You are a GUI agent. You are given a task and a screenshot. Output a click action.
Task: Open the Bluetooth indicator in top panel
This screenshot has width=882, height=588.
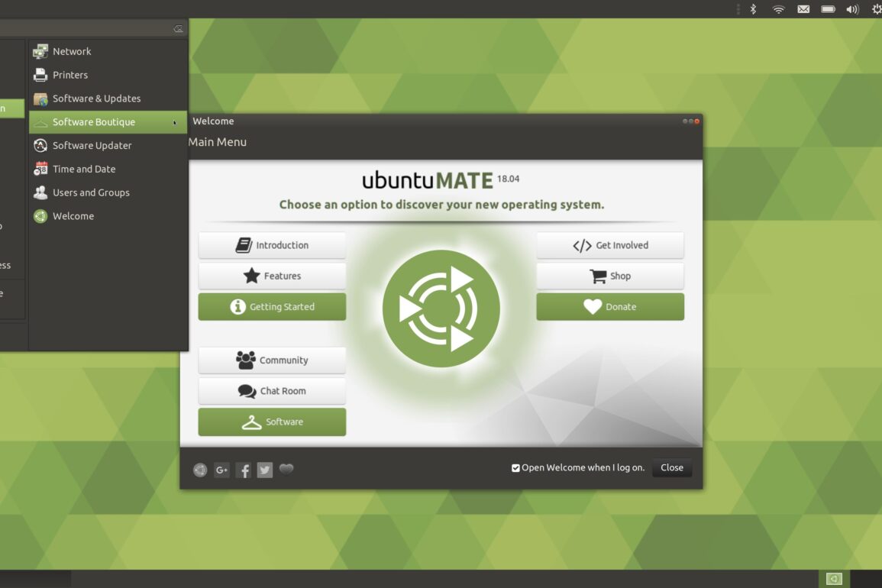[753, 9]
